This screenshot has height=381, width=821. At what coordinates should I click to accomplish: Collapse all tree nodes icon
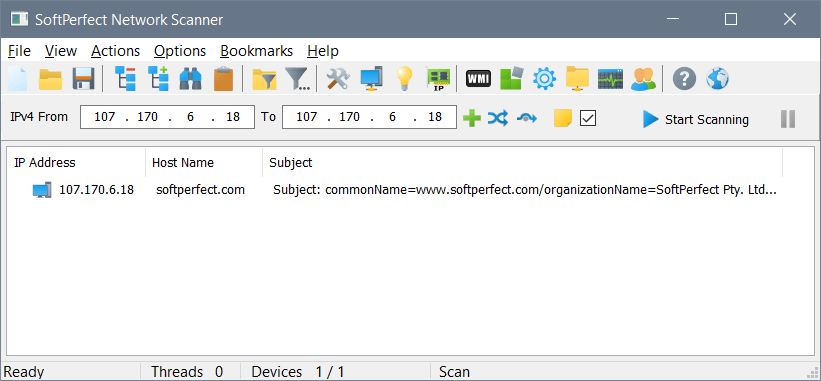pyautogui.click(x=125, y=79)
